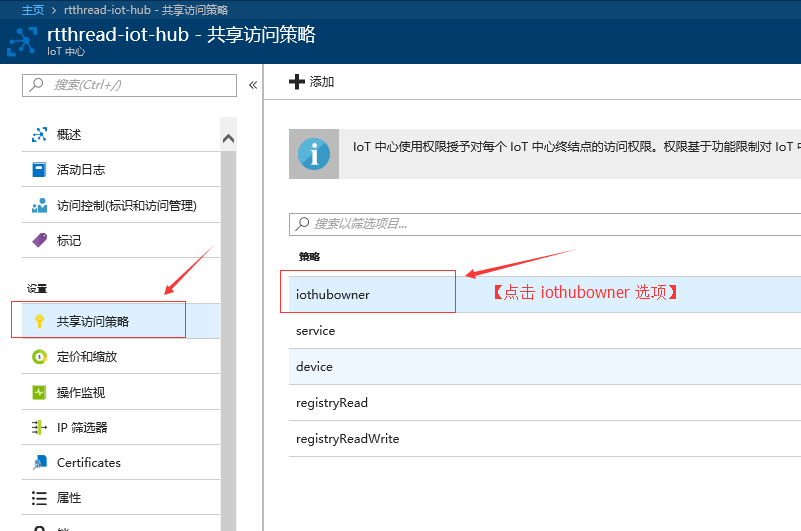Image resolution: width=801 pixels, height=531 pixels.
Task: Click the 活动日志 book icon
Action: click(x=39, y=170)
